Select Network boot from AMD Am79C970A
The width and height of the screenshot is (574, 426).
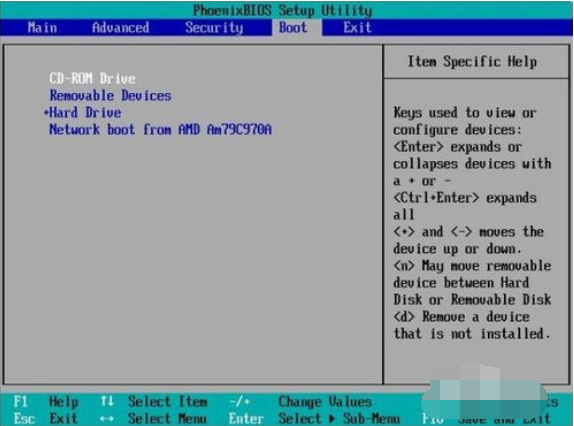pos(161,129)
